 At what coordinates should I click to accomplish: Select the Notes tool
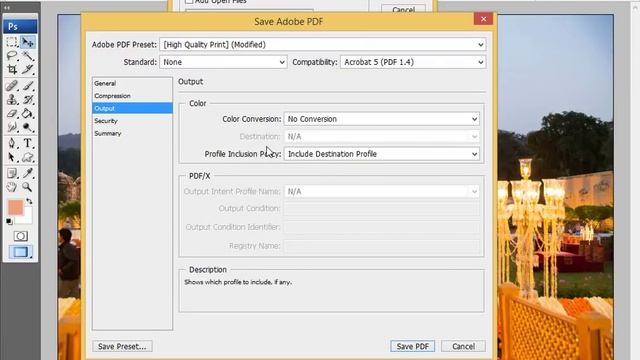12,173
